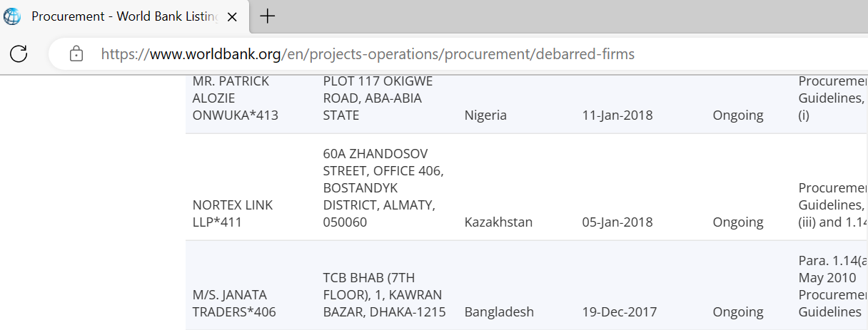This screenshot has width=868, height=330.
Task: Close the Procurement World Bank tab
Action: pos(232,16)
